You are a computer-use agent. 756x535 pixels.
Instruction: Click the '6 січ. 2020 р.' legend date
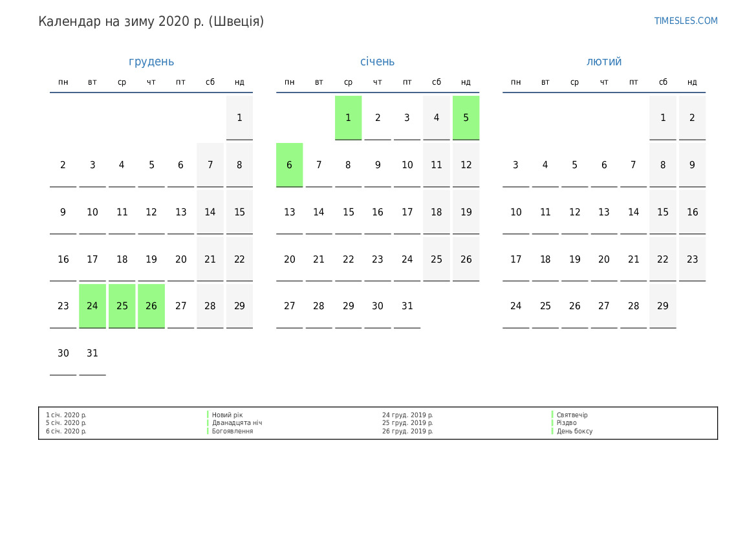tap(66, 431)
